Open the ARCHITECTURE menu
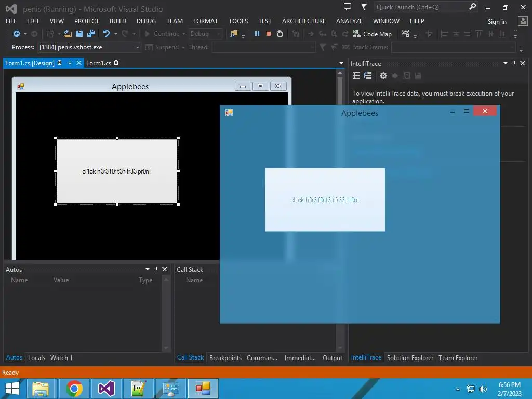 click(x=303, y=21)
